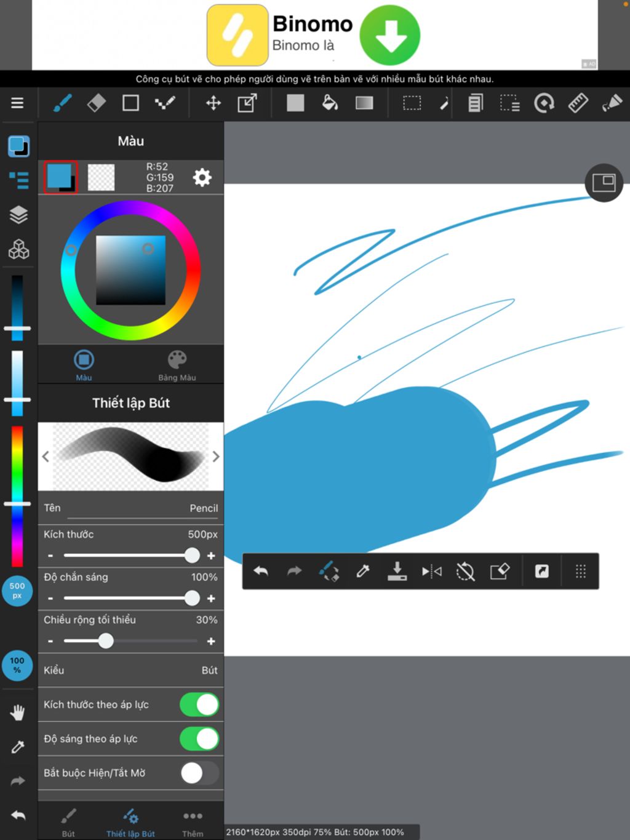630x840 pixels.
Task: Open the selection options list tool
Action: 509,103
